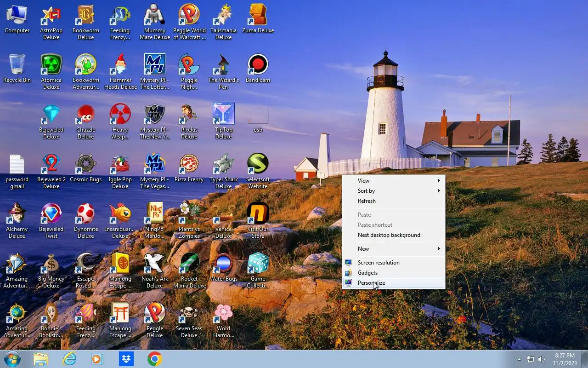
Task: Launch Internet Explorer from the taskbar
Action: 69,359
